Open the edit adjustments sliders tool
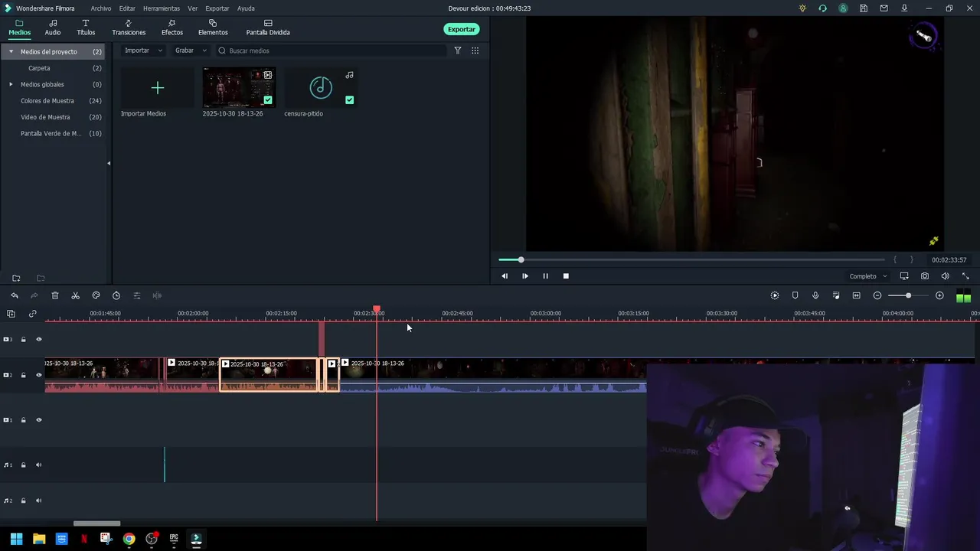Image resolution: width=980 pixels, height=551 pixels. [137, 295]
